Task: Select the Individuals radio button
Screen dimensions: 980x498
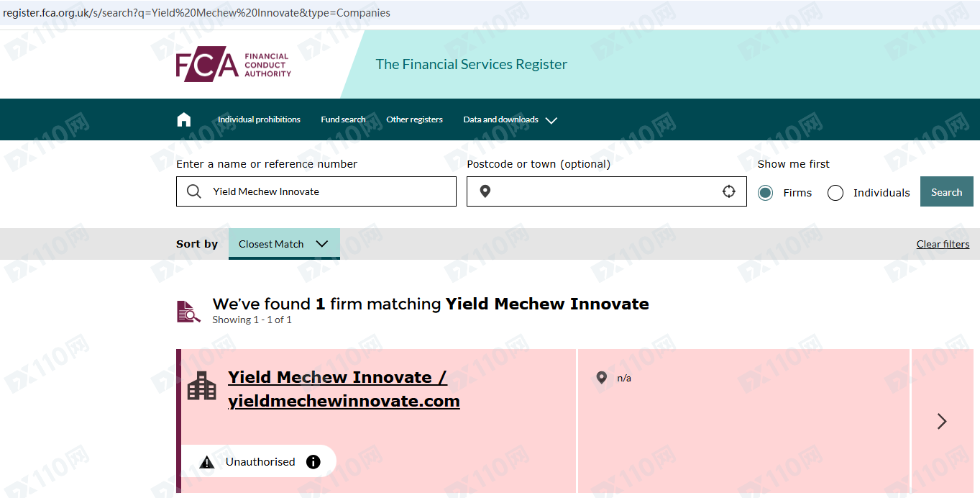Action: pyautogui.click(x=835, y=193)
